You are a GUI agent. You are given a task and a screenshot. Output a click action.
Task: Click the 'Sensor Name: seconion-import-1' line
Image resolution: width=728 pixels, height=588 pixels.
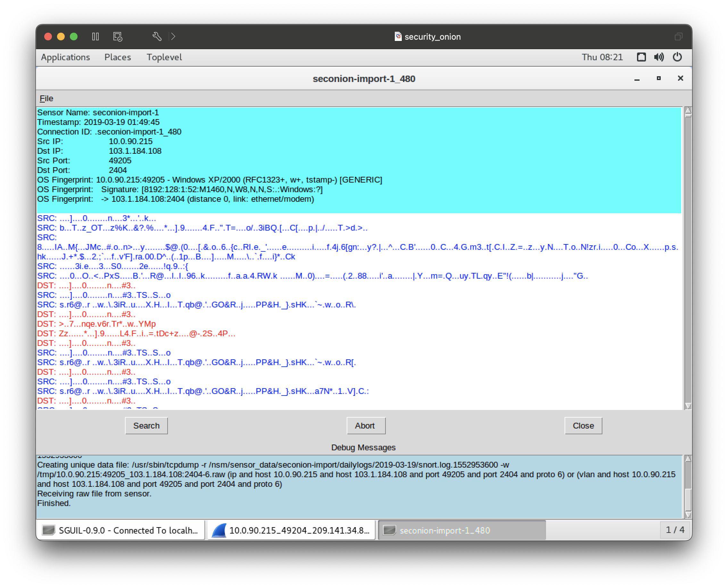coord(98,112)
